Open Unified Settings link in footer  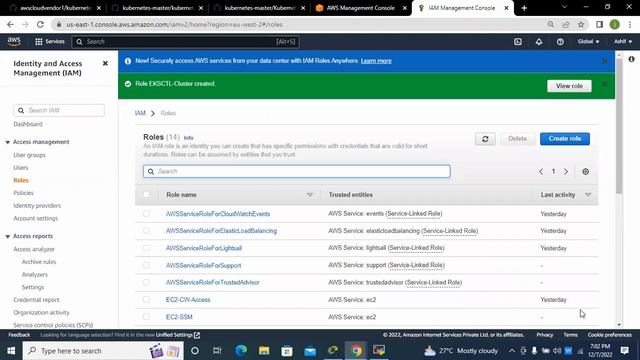[178, 335]
